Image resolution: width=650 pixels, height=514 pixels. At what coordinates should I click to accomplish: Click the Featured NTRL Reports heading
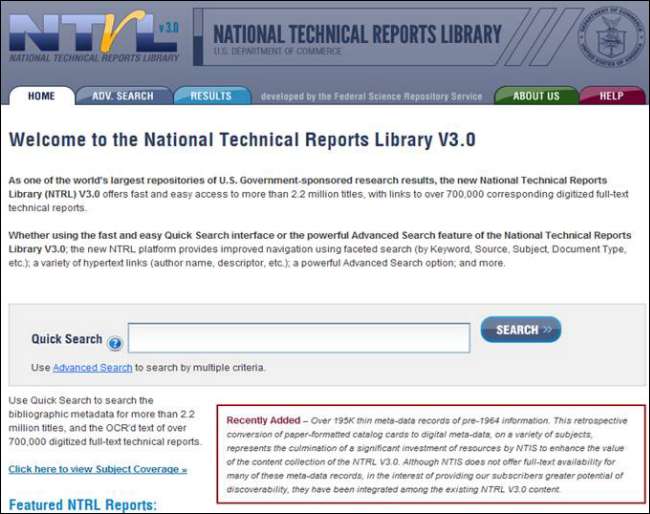[x=83, y=505]
